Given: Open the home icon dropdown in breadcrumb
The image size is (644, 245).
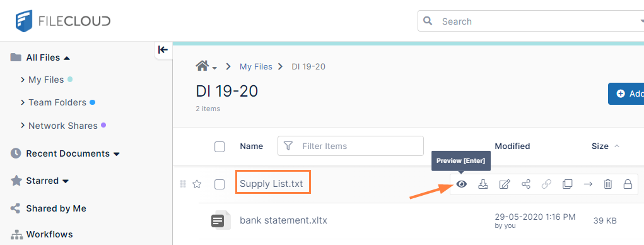Looking at the screenshot, I should click(x=207, y=66).
